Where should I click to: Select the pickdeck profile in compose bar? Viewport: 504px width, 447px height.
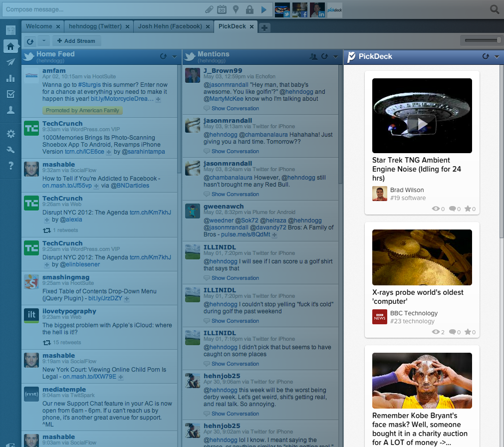tap(335, 9)
